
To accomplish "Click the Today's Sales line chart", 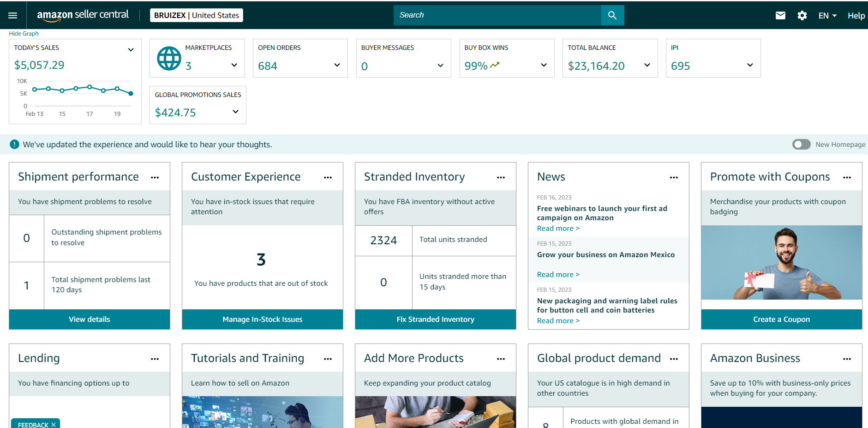I will coord(76,98).
